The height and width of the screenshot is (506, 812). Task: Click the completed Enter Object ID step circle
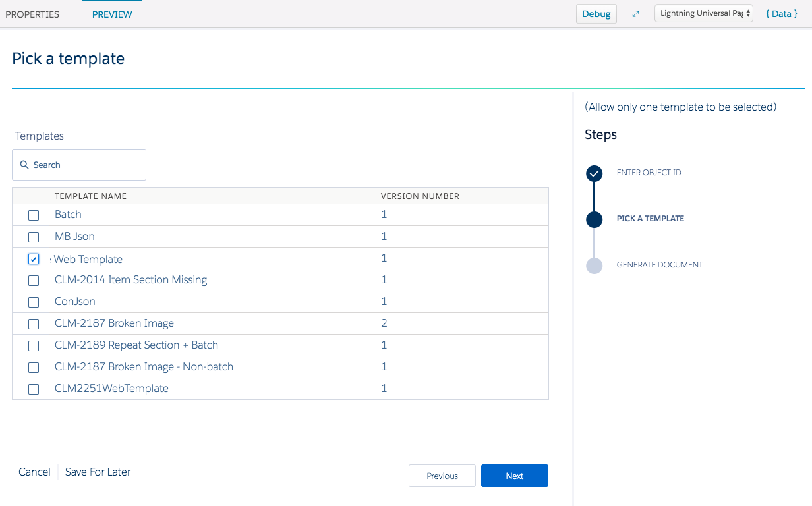click(594, 173)
